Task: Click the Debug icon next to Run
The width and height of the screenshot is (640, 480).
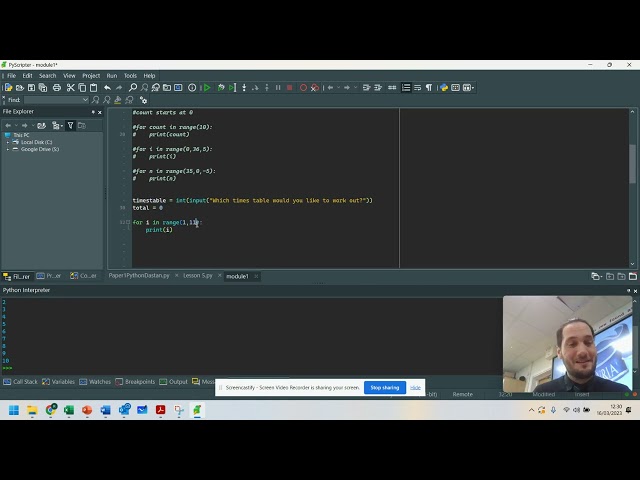Action: coord(221,87)
